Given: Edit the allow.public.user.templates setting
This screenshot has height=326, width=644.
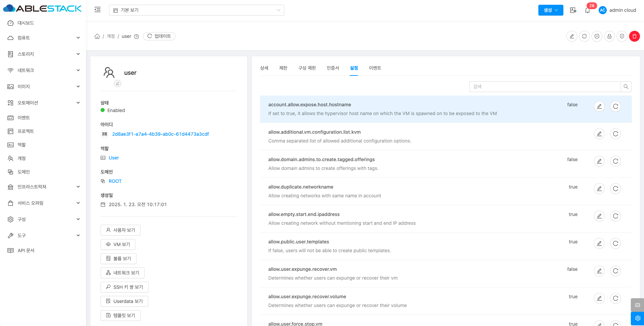Looking at the screenshot, I should click(599, 243).
